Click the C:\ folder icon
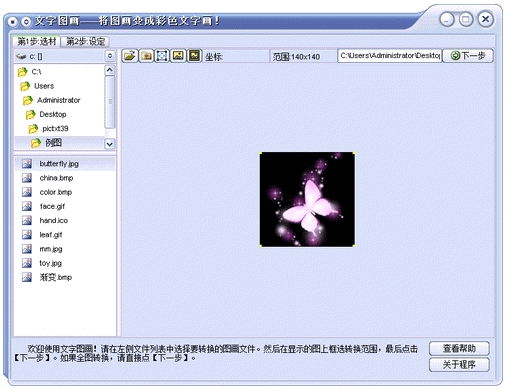 [x=22, y=72]
